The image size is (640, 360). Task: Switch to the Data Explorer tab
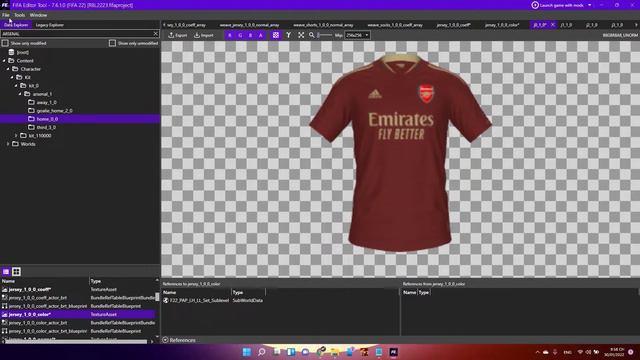(16, 25)
